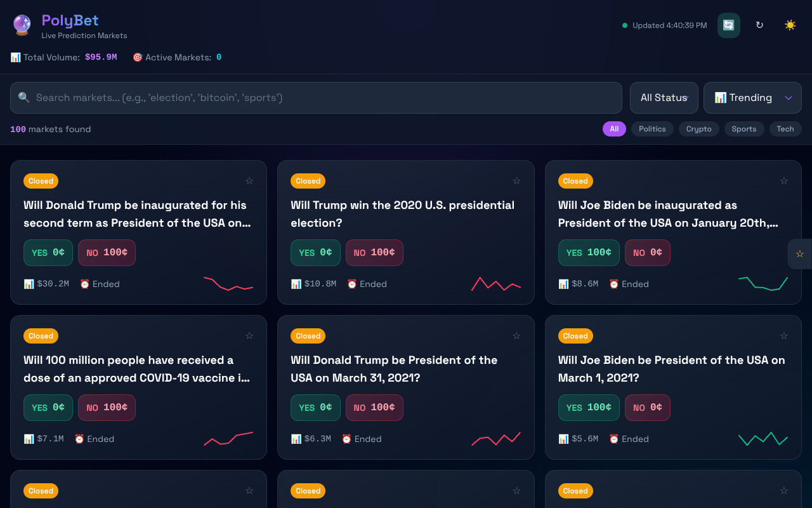Image resolution: width=812 pixels, height=508 pixels.
Task: Select the All category filter
Action: point(614,129)
